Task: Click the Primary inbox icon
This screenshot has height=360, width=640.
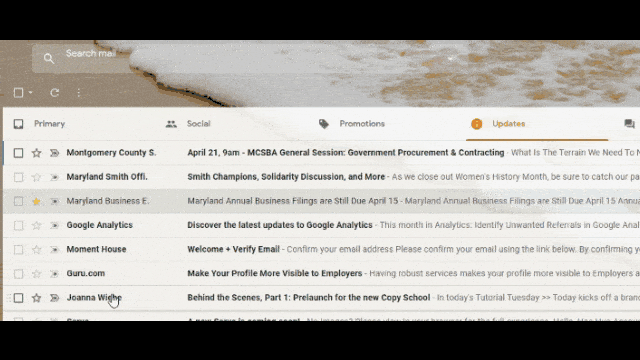Action: (x=18, y=124)
